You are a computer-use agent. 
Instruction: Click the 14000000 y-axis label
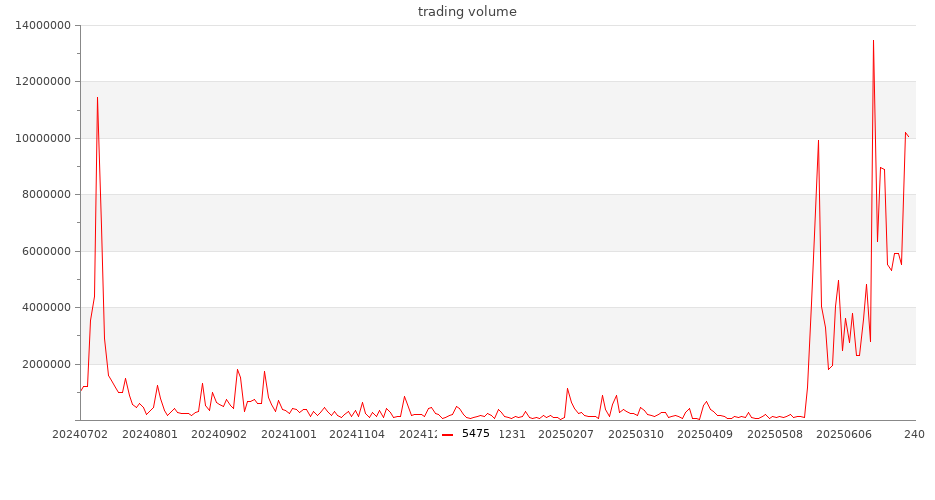pos(42,26)
